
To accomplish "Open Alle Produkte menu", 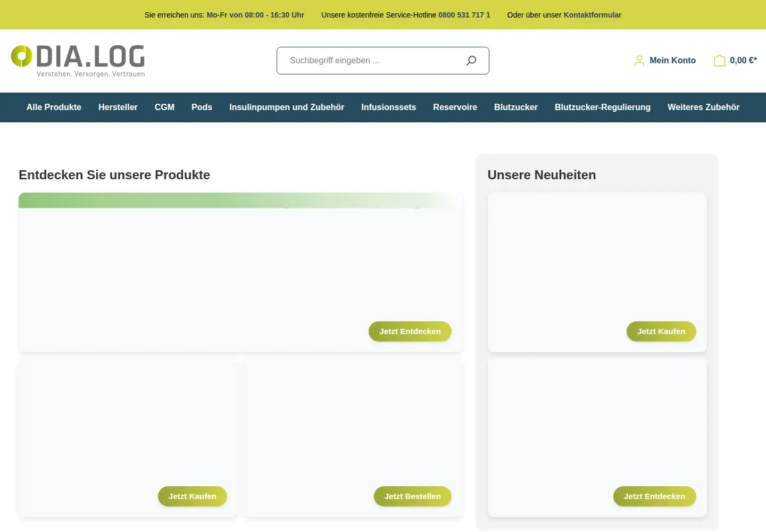I will pyautogui.click(x=54, y=107).
